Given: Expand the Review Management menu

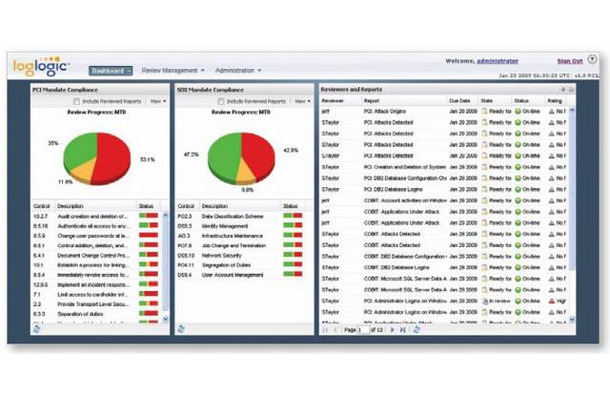Looking at the screenshot, I should pyautogui.click(x=173, y=70).
